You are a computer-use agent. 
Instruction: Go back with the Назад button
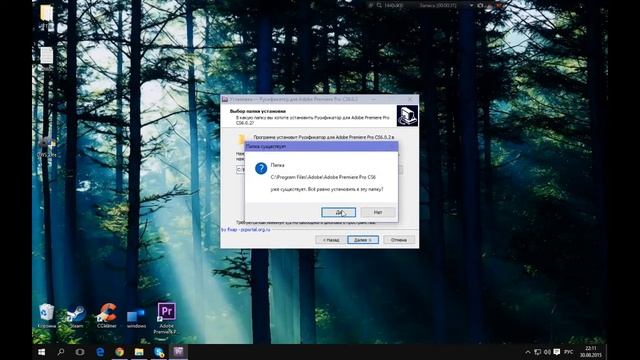330,240
